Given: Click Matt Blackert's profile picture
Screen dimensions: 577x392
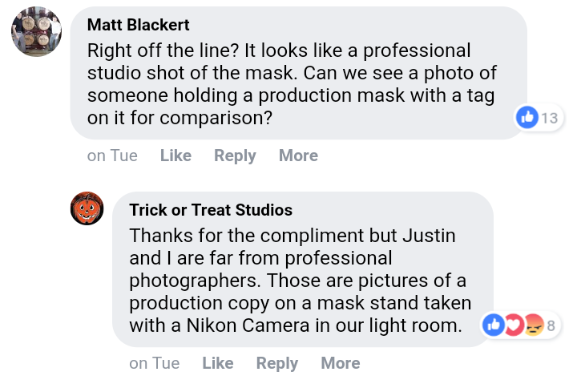Looking at the screenshot, I should pyautogui.click(x=36, y=32).
